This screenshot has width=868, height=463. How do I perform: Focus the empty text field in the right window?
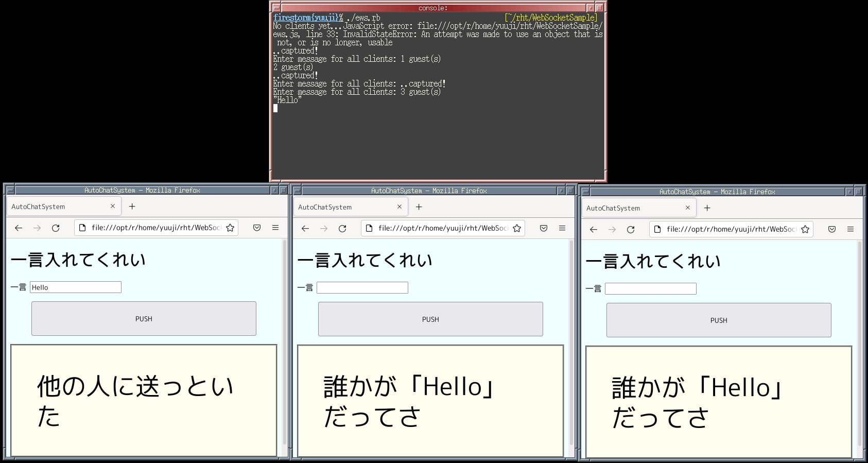650,289
